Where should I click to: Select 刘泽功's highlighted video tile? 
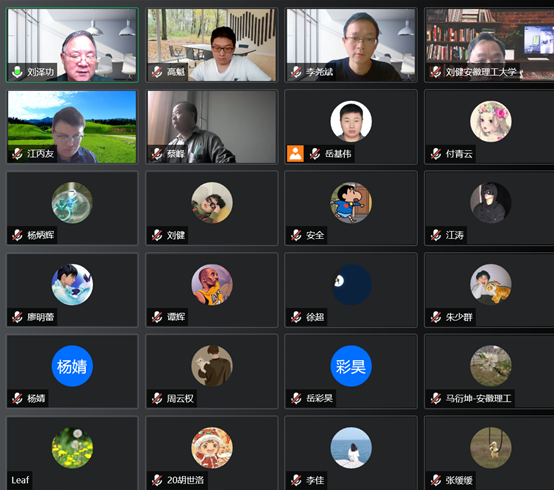pyautogui.click(x=72, y=45)
